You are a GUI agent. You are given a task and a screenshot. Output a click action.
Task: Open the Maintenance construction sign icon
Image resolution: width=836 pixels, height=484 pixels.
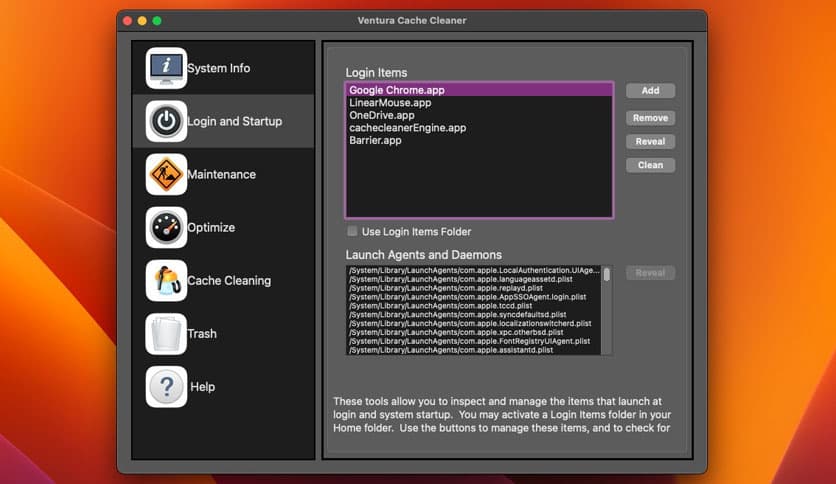coord(166,174)
